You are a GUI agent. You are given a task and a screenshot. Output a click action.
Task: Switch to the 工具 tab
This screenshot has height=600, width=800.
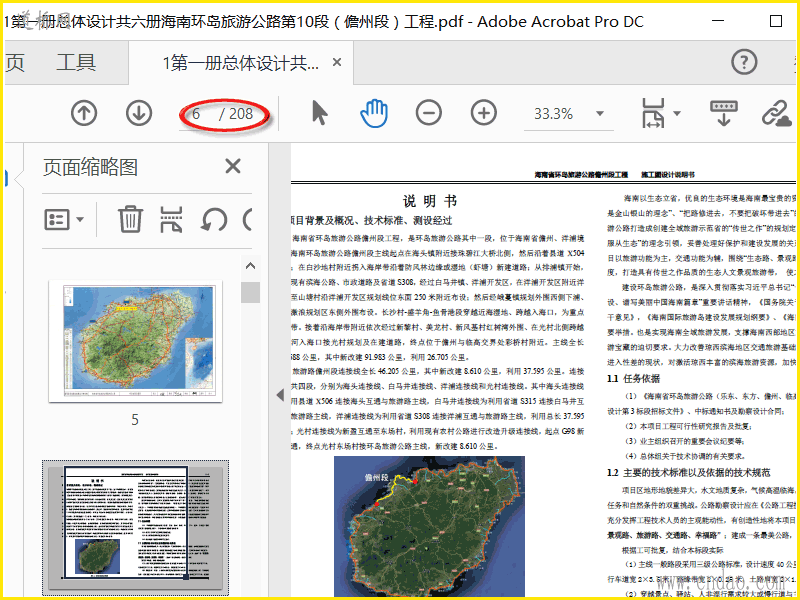tap(76, 62)
